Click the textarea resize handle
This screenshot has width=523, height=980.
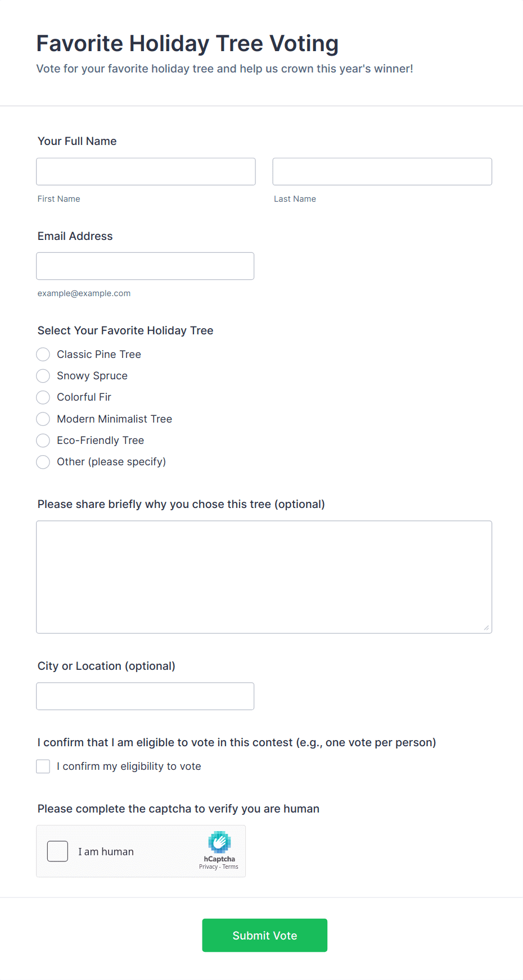coord(486,629)
